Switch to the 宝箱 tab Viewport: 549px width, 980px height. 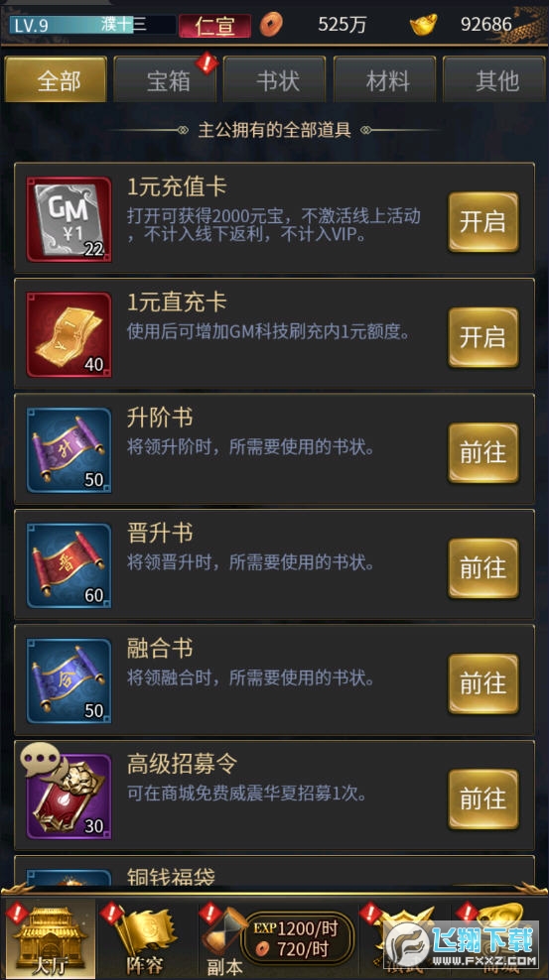point(168,80)
